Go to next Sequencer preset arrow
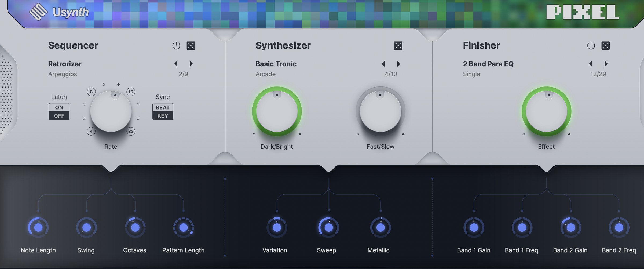Image resolution: width=644 pixels, height=269 pixels. (x=191, y=64)
